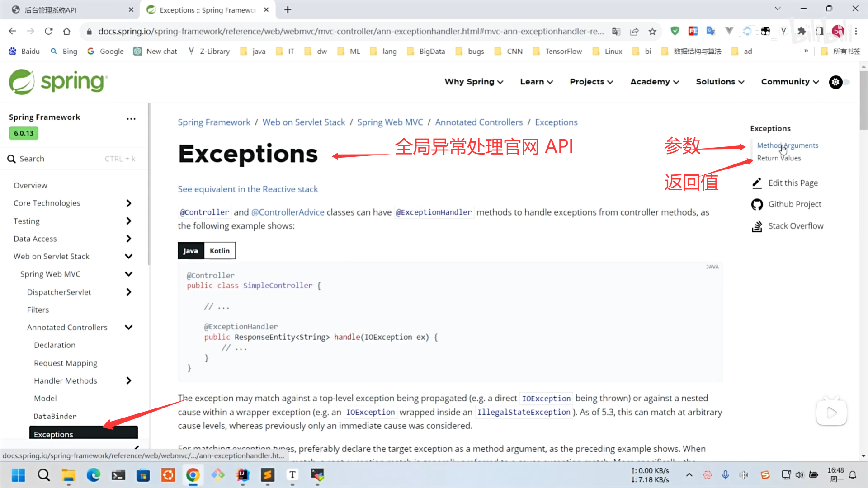Select the Java code tab

click(x=190, y=251)
